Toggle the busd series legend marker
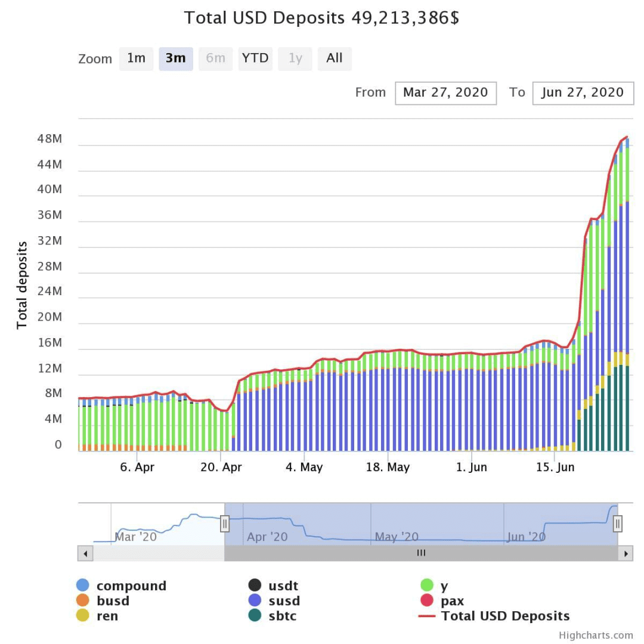Viewport: 644px width, 644px height. click(82, 600)
